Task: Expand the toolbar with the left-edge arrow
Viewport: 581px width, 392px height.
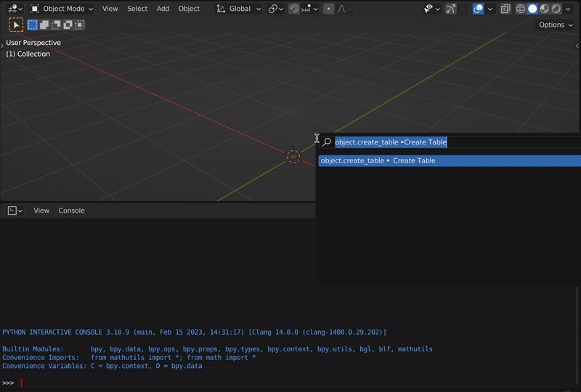Action: (2, 46)
